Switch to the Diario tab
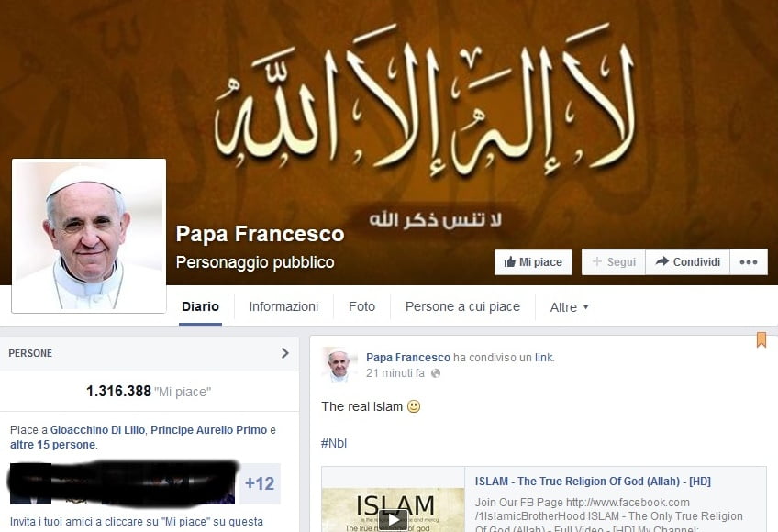Screen dimensions: 778x532 [x=200, y=306]
